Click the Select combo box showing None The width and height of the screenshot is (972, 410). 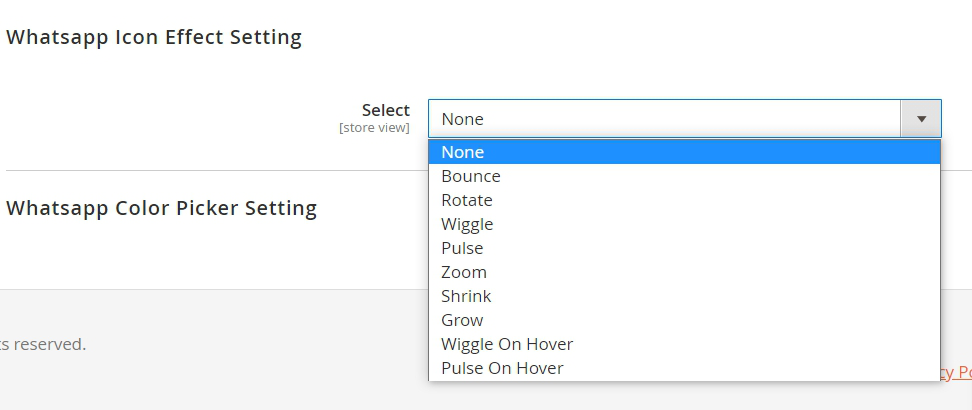665,119
